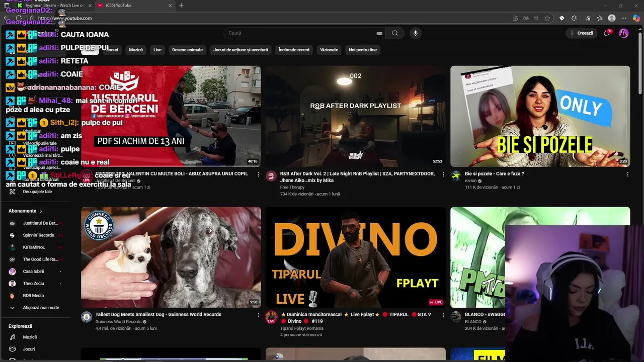Screen dimensions: 644x362
Task: Click the Guinness World Records channel avatar
Action: (87, 317)
